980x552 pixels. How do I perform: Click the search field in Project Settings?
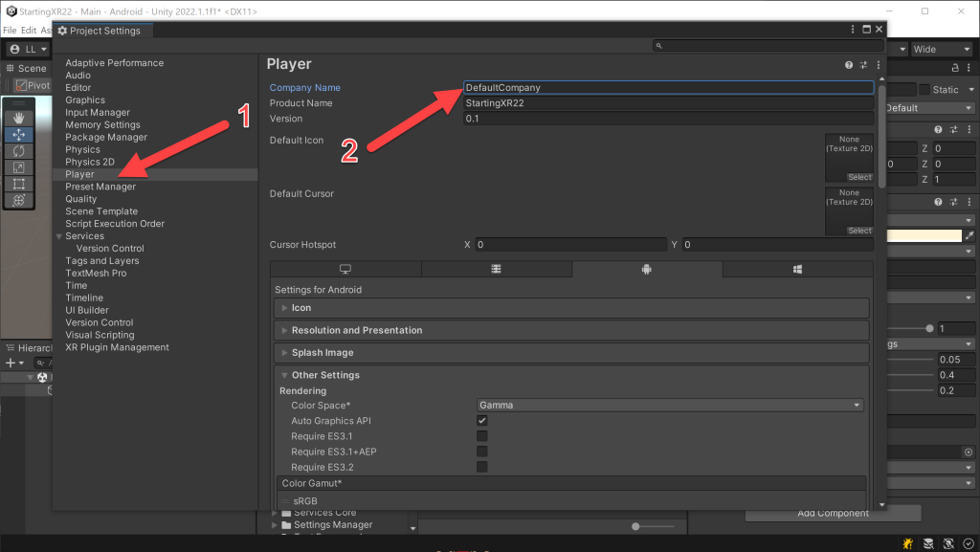[x=768, y=46]
